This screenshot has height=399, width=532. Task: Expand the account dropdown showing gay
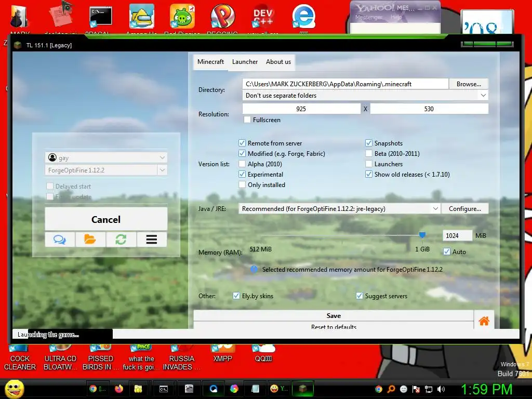pos(106,158)
